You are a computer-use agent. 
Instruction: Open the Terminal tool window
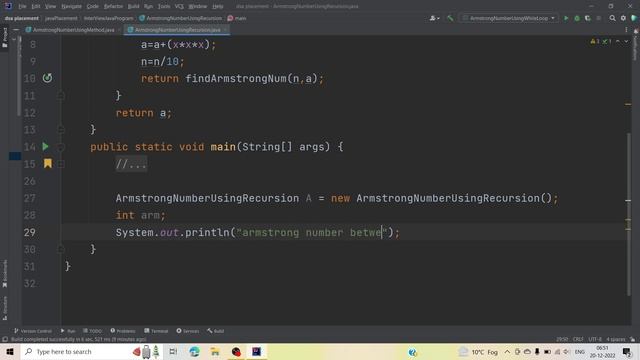click(156, 331)
